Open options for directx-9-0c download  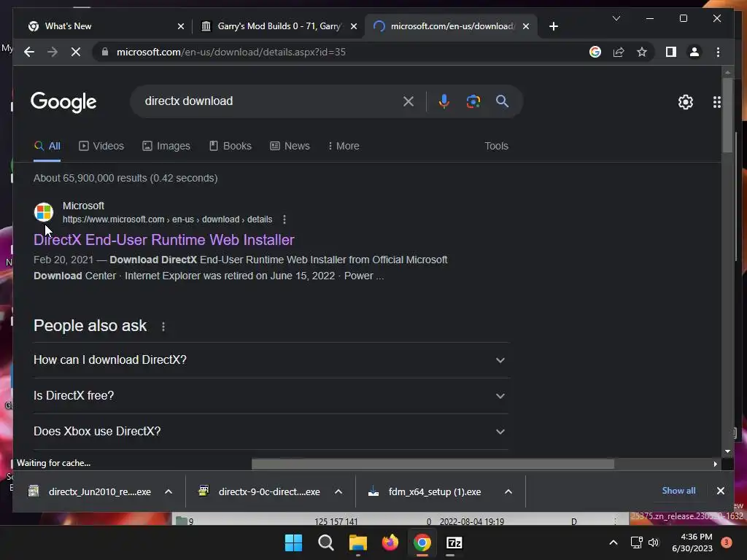pyautogui.click(x=338, y=491)
